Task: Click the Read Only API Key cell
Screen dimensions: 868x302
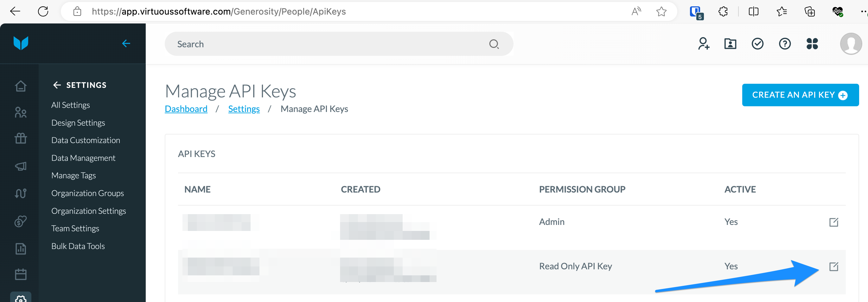Action: click(576, 266)
